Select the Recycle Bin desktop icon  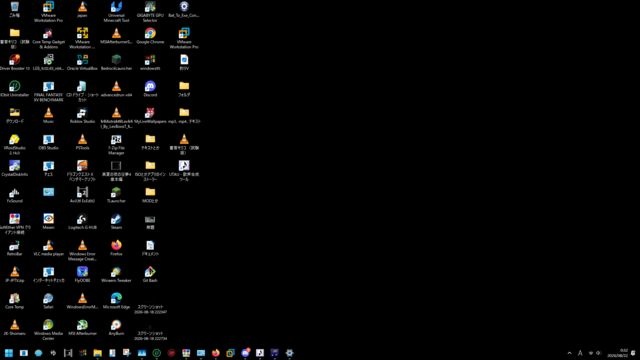click(x=14, y=9)
